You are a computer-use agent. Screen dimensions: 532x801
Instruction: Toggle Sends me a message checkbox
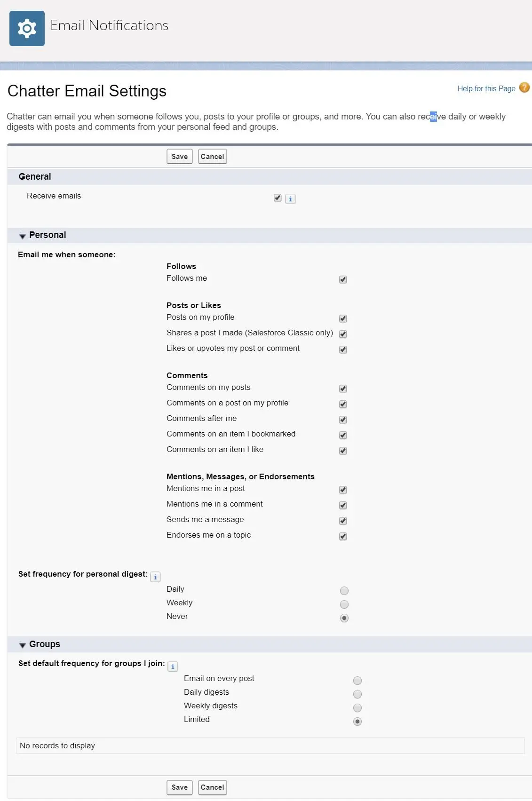click(x=343, y=521)
